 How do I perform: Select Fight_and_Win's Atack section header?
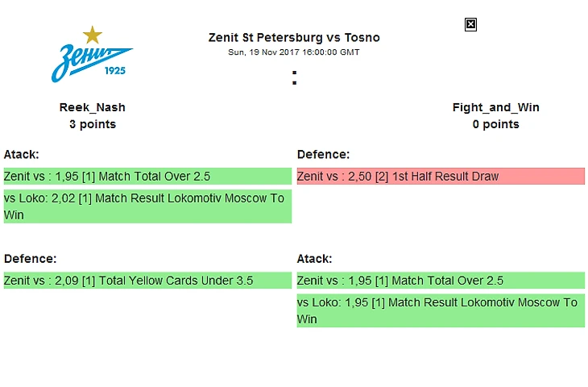point(315,259)
